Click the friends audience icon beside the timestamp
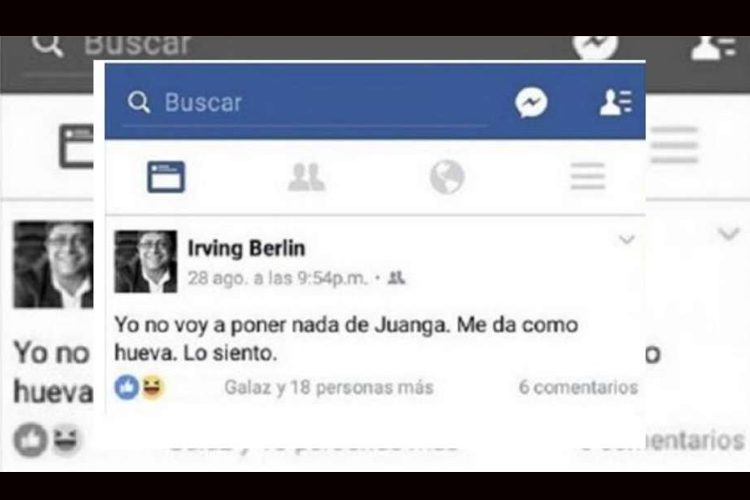Screen dimensions: 750x500 click(397, 278)
